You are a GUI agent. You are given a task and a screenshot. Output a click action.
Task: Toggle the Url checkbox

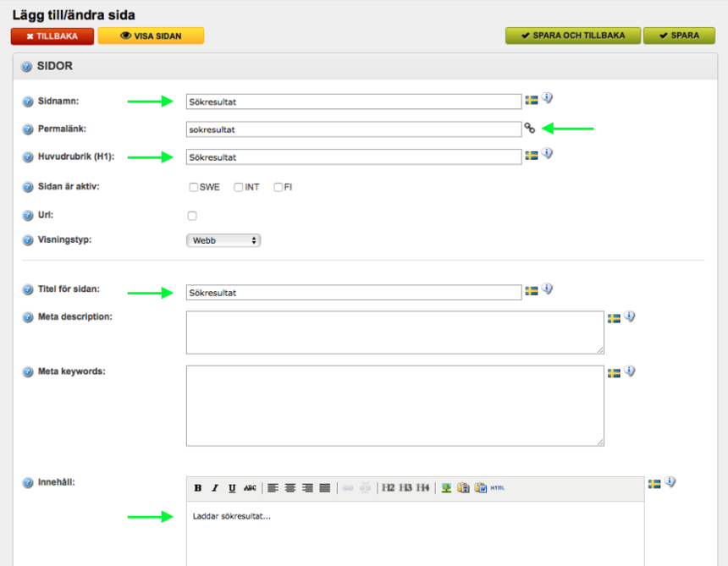[x=192, y=216]
